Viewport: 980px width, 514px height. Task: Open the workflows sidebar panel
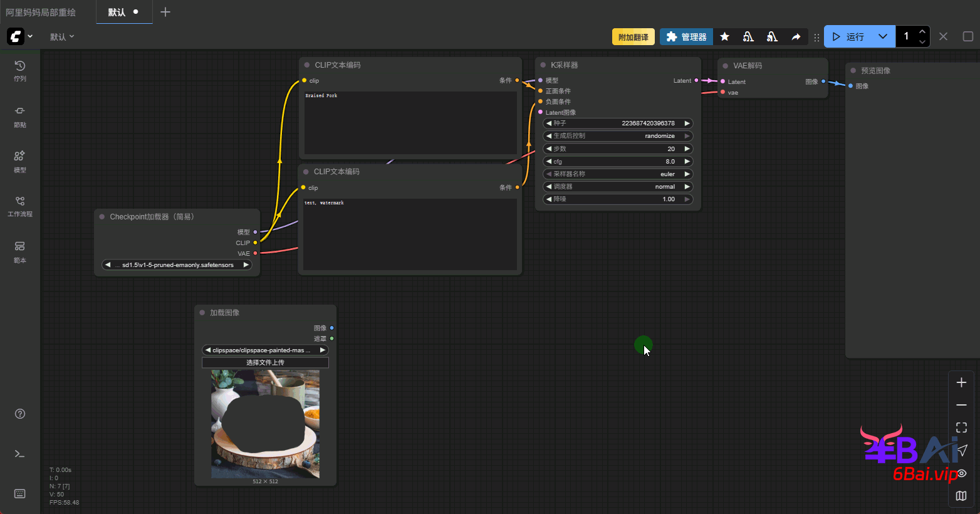[20, 206]
